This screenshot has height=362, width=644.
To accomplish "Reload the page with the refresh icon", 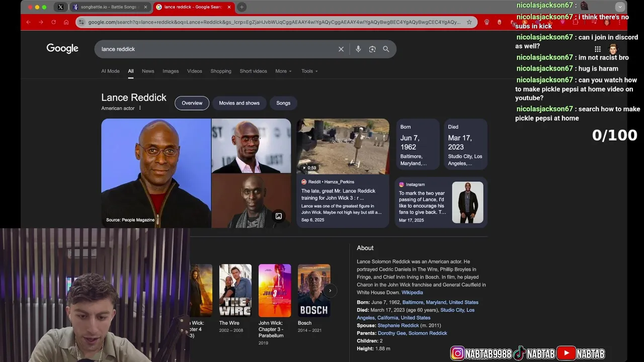I will click(53, 22).
